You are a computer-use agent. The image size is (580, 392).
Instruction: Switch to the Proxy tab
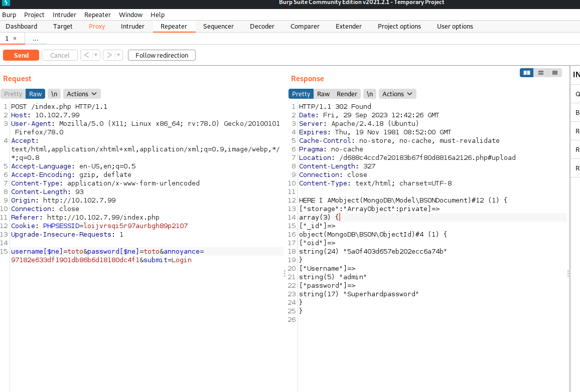pyautogui.click(x=97, y=26)
